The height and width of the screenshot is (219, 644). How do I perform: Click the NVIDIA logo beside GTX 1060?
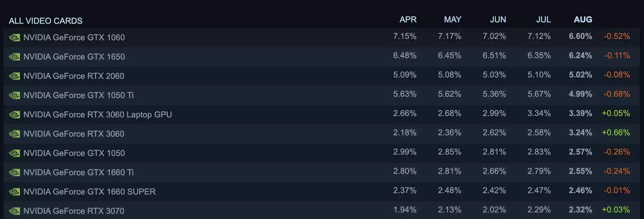[x=14, y=38]
